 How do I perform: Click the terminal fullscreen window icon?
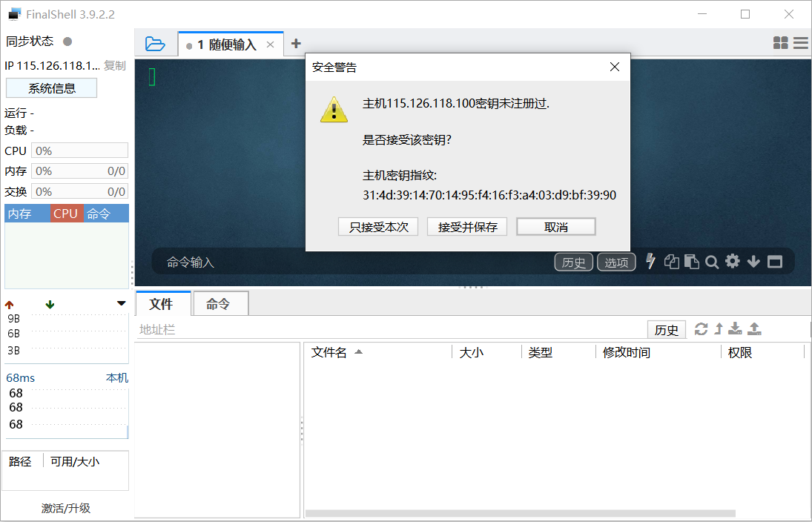775,262
